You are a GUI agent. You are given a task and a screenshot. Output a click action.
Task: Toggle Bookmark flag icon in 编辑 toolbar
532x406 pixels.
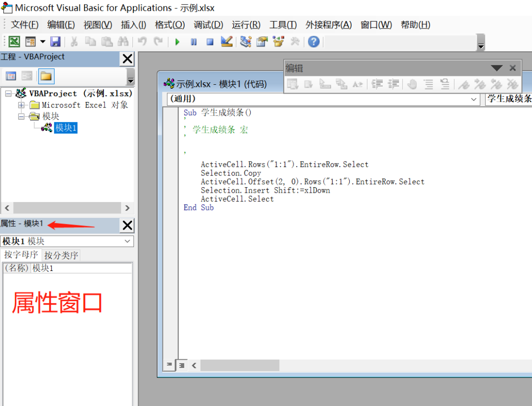click(464, 84)
